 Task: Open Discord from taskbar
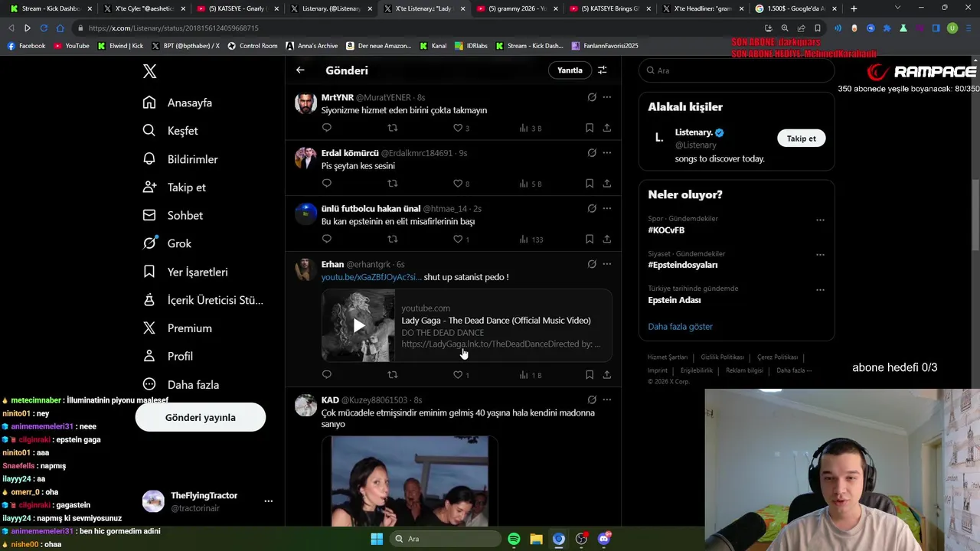[x=604, y=539]
